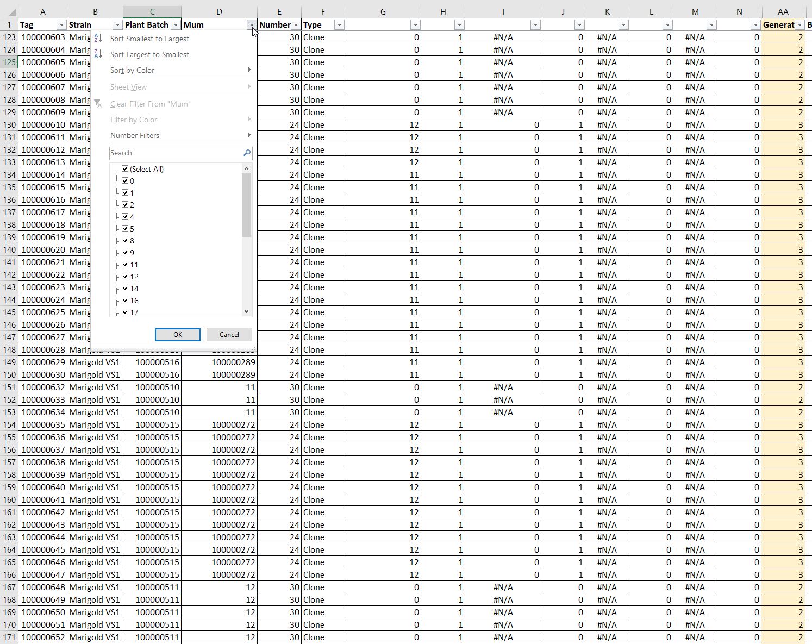The height and width of the screenshot is (644, 812).
Task: Click the filter list scrollbar thumb
Action: point(247,205)
